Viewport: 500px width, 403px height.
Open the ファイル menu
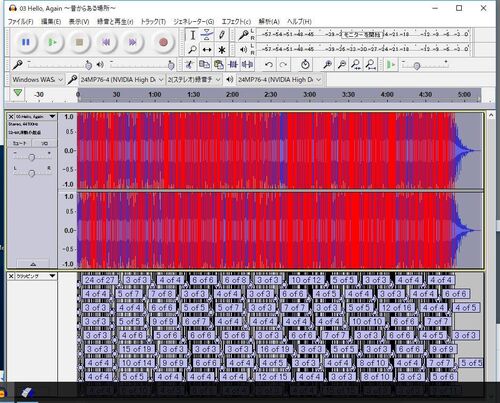20,22
